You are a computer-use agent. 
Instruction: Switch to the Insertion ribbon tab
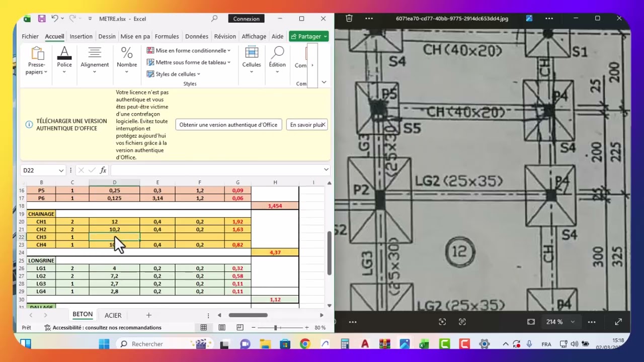click(x=81, y=36)
